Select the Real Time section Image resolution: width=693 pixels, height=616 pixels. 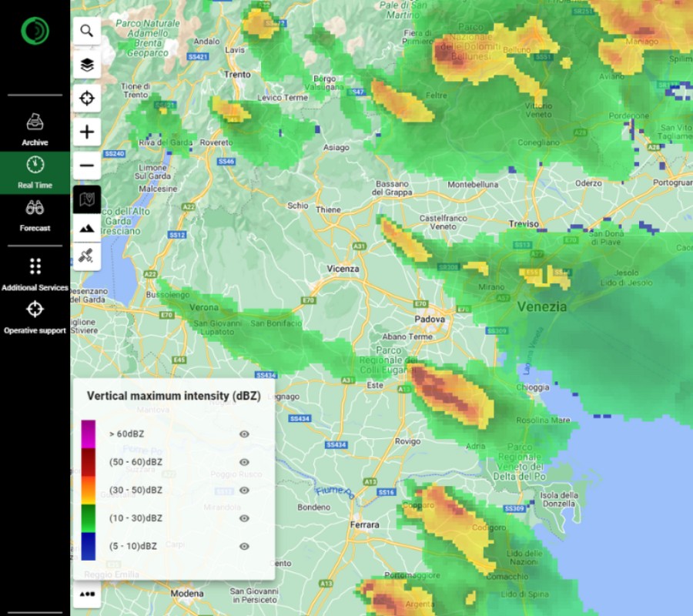pos(35,172)
